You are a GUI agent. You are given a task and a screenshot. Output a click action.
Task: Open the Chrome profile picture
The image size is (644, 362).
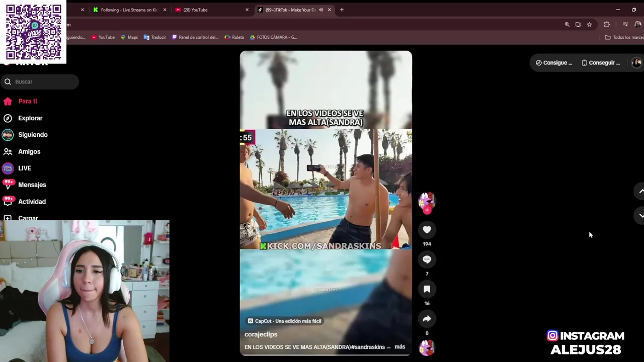coord(637,24)
